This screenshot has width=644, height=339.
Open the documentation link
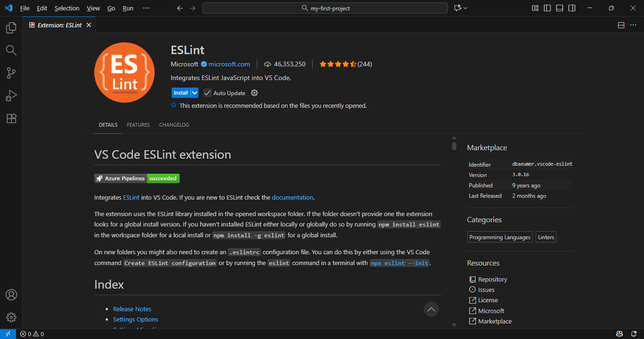(292, 197)
